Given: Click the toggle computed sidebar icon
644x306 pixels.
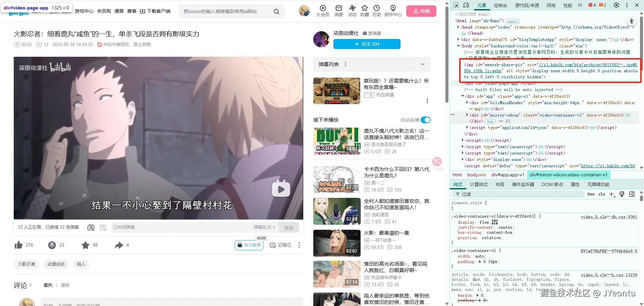Looking at the screenshot, I should click(x=632, y=194).
